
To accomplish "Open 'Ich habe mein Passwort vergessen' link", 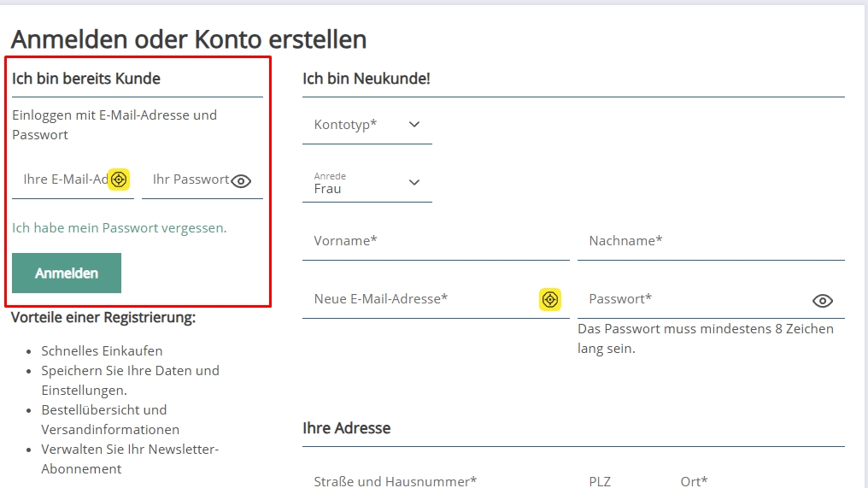I will (x=120, y=228).
